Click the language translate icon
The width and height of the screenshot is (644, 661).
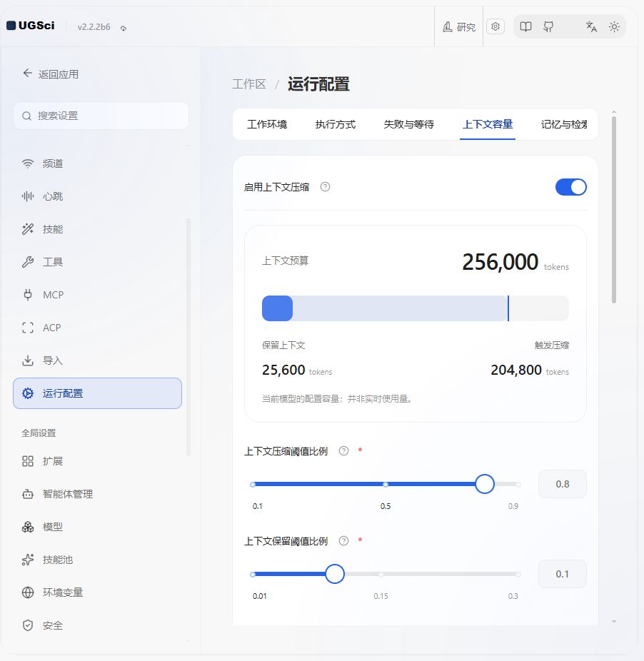[591, 27]
